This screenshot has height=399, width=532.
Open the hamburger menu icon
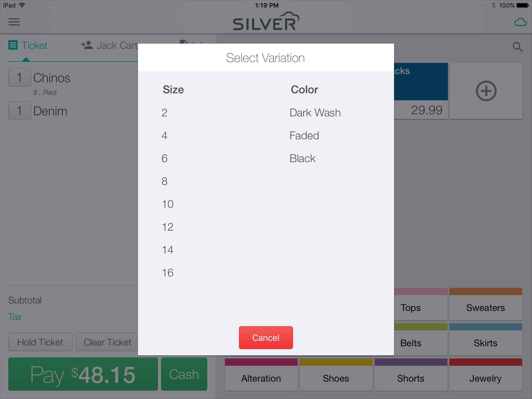tap(14, 22)
